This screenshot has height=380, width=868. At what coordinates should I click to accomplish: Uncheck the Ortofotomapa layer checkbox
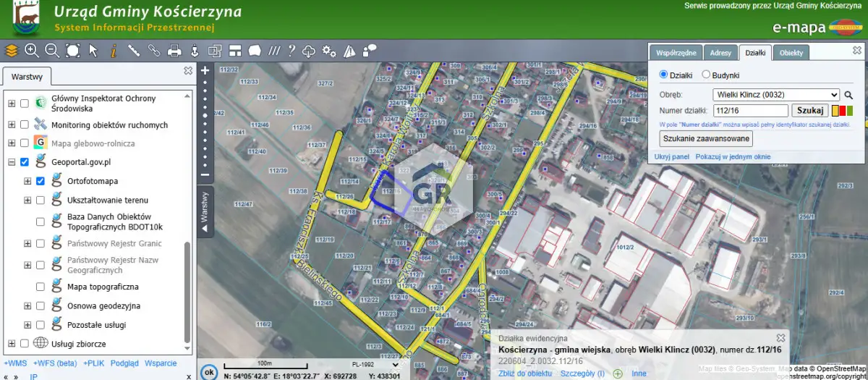click(x=41, y=181)
